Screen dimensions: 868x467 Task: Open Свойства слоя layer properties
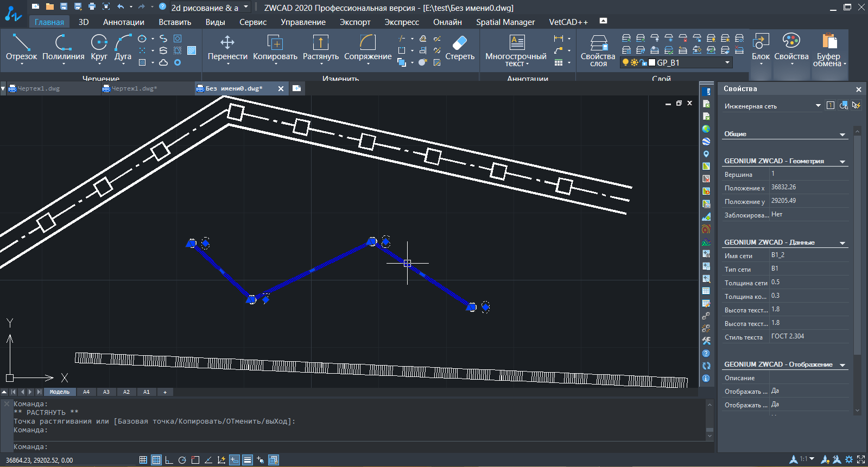(598, 50)
